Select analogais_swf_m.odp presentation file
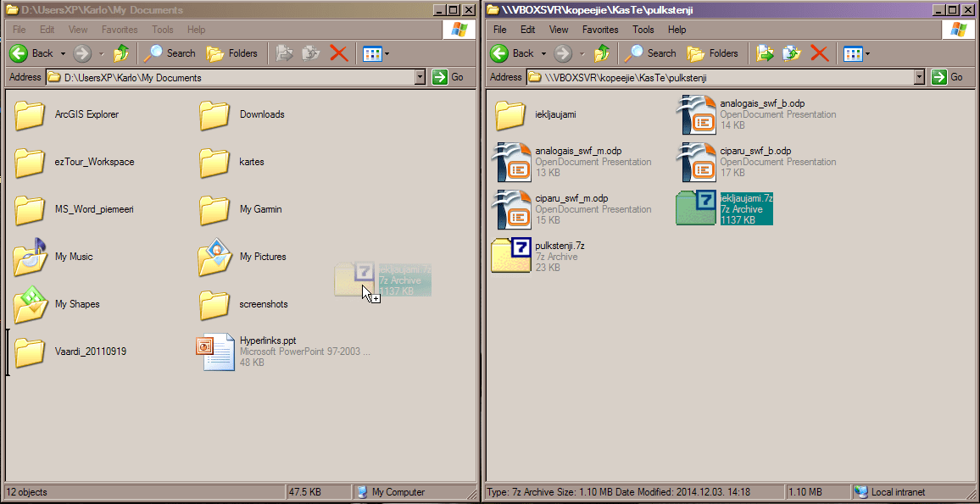This screenshot has width=980, height=504. [572, 162]
